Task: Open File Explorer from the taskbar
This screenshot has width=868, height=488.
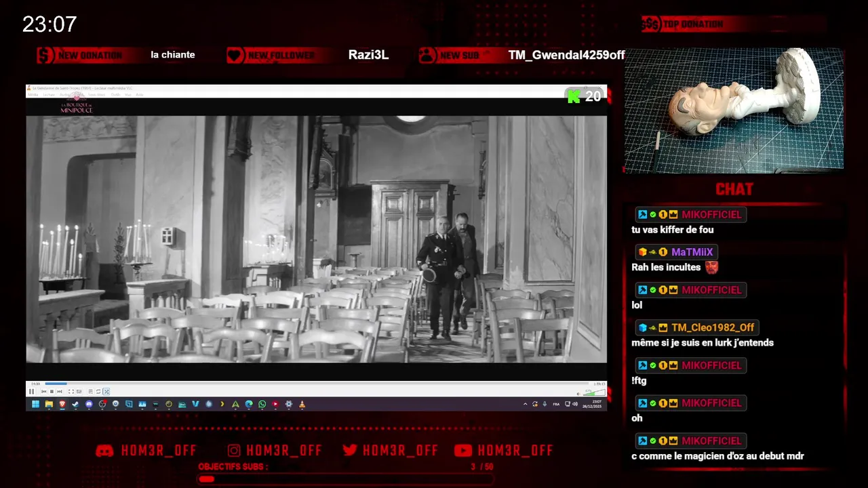Action: tap(49, 404)
